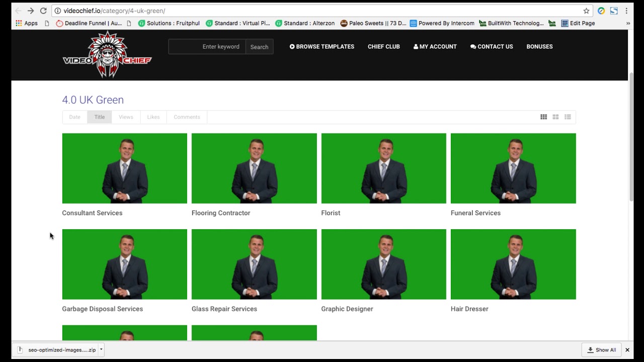
Task: Click the Garbage Disposal Services title
Action: point(102,309)
